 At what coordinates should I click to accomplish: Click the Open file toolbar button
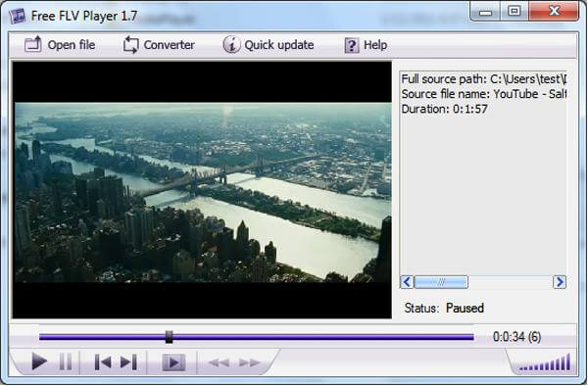pos(60,45)
